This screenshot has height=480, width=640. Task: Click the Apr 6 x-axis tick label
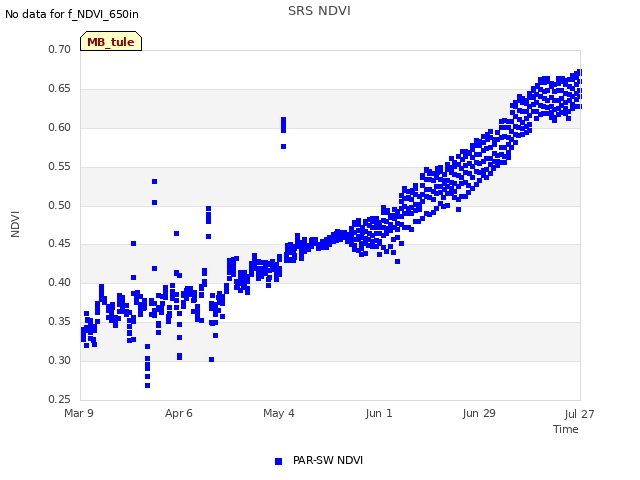pyautogui.click(x=178, y=413)
